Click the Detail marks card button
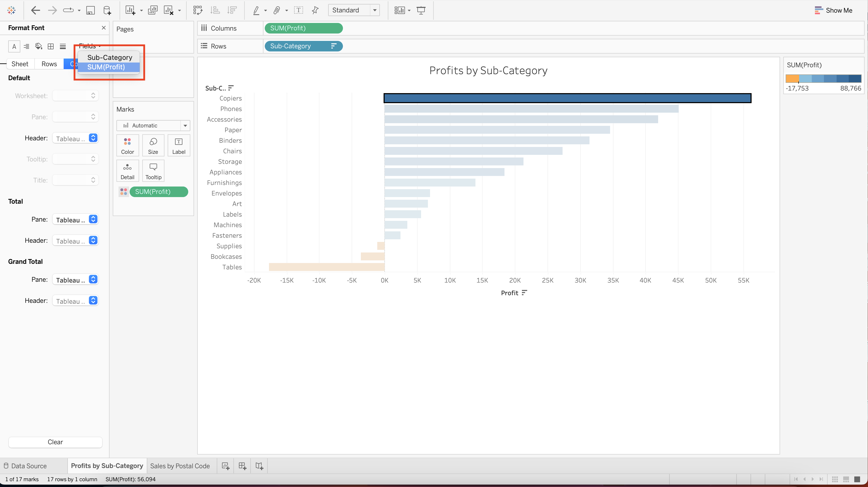 point(127,171)
